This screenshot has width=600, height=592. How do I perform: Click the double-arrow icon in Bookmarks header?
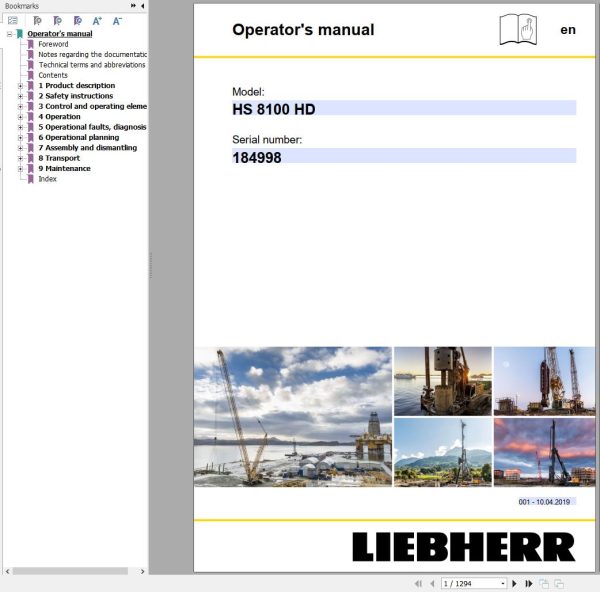[x=133, y=6]
